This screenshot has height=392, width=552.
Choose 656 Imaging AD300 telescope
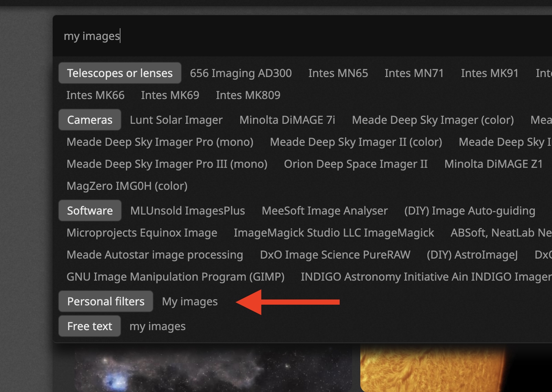coord(241,73)
